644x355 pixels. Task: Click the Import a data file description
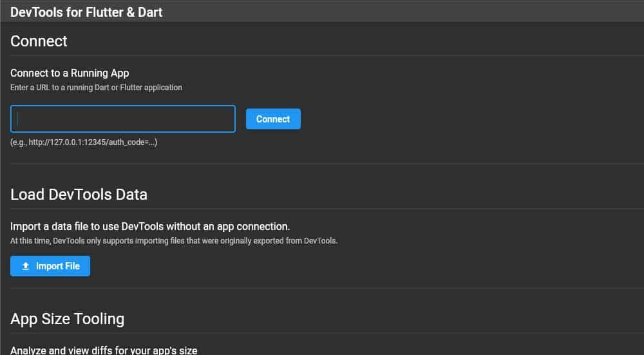tap(150, 226)
